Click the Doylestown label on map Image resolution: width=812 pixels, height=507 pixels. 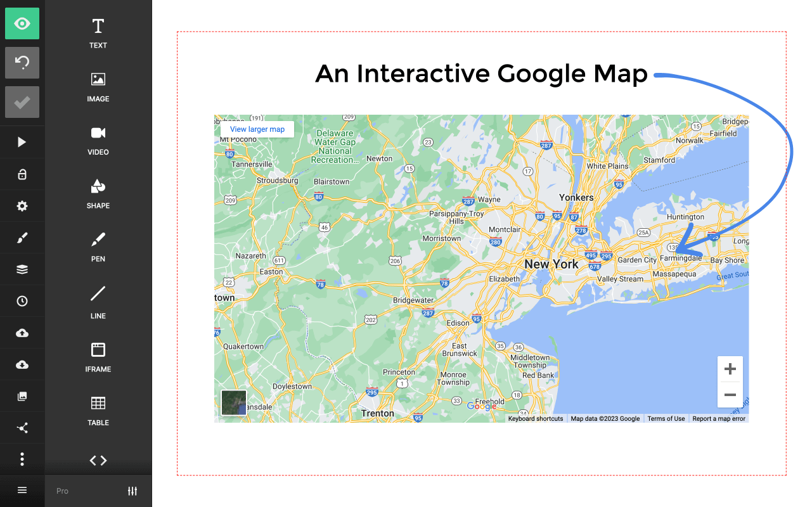(x=292, y=387)
